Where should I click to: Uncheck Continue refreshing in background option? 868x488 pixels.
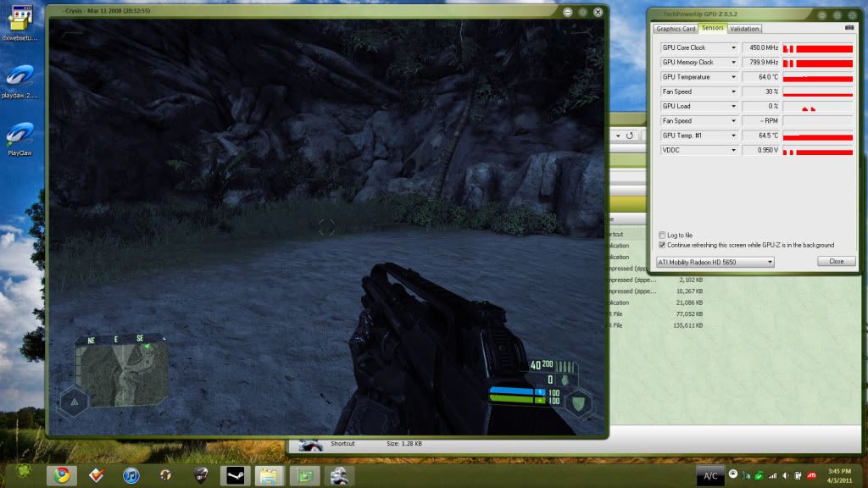click(x=662, y=245)
